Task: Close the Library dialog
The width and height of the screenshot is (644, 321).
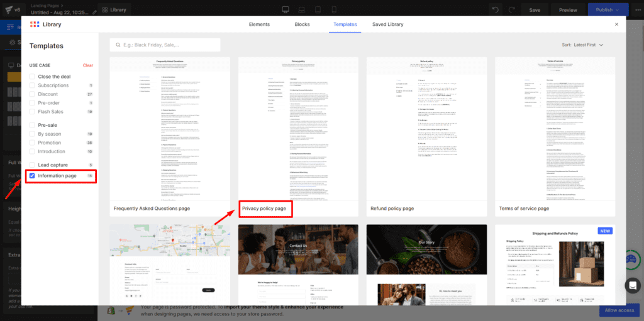Action: 616,24
